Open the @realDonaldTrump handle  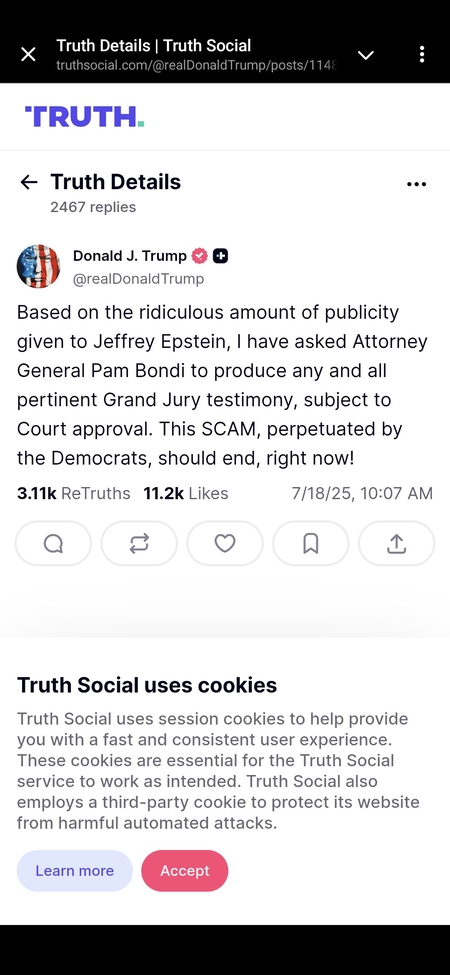click(139, 279)
